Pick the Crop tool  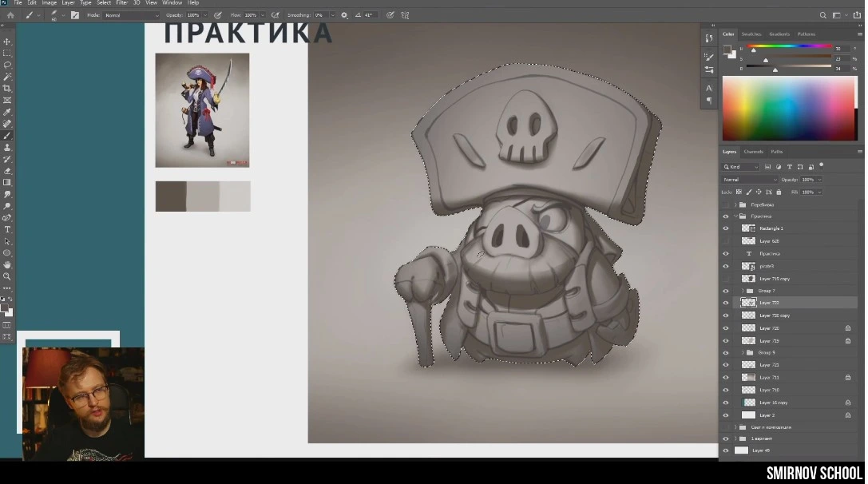click(x=7, y=89)
